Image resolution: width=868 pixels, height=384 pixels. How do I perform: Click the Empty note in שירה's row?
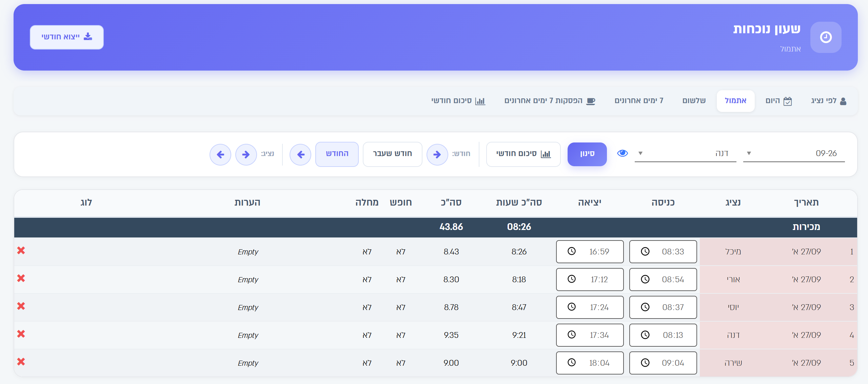point(248,363)
